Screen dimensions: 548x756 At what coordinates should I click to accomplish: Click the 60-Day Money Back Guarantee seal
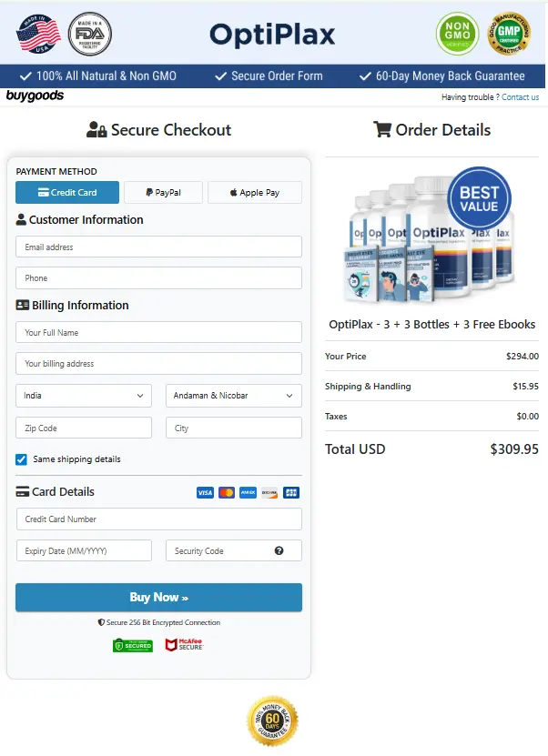point(274,720)
